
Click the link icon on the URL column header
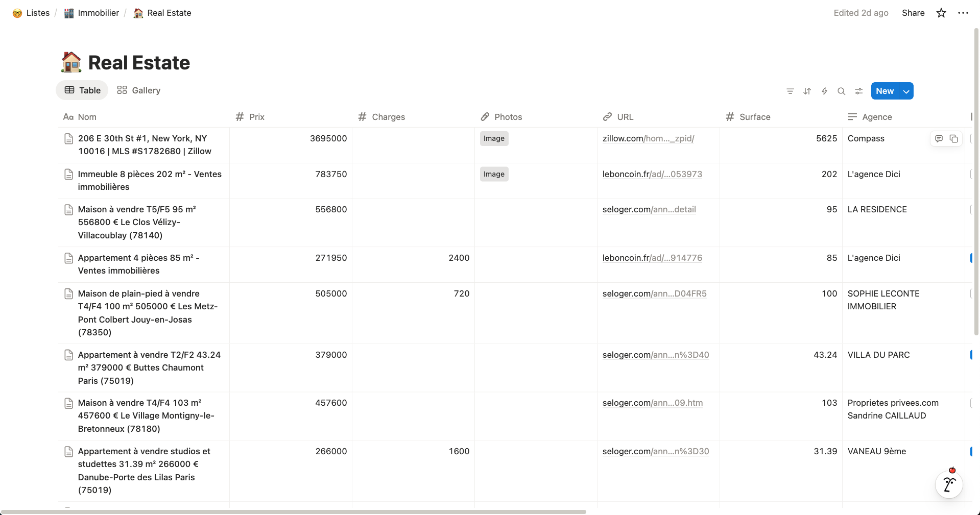[607, 117]
